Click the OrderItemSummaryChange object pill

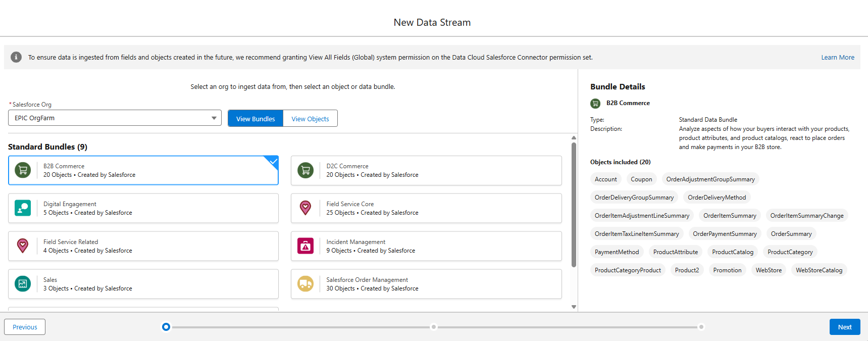click(x=807, y=216)
